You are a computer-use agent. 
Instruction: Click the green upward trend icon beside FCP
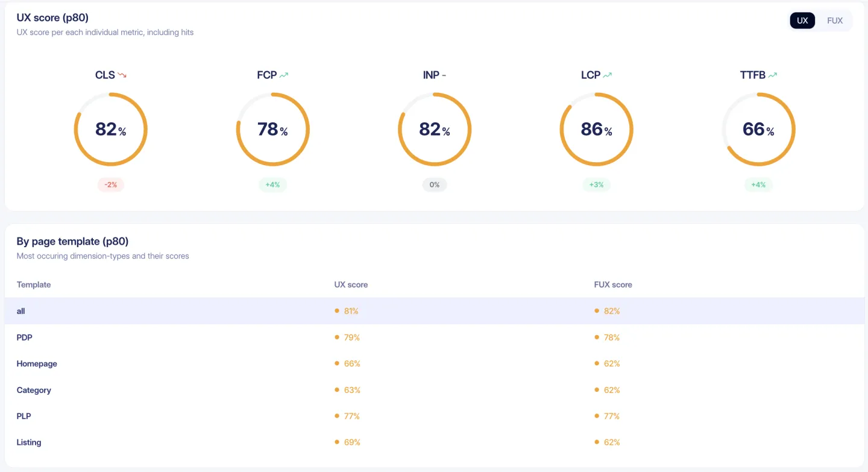pos(284,74)
